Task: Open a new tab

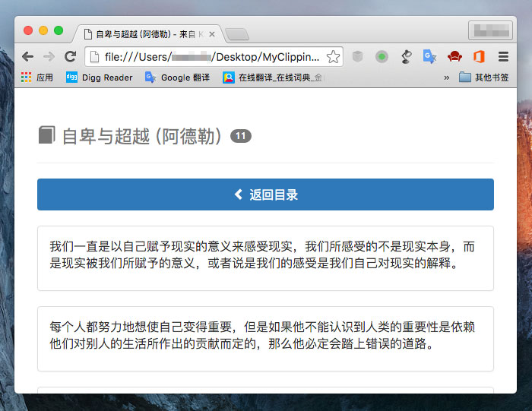Action: (237, 34)
